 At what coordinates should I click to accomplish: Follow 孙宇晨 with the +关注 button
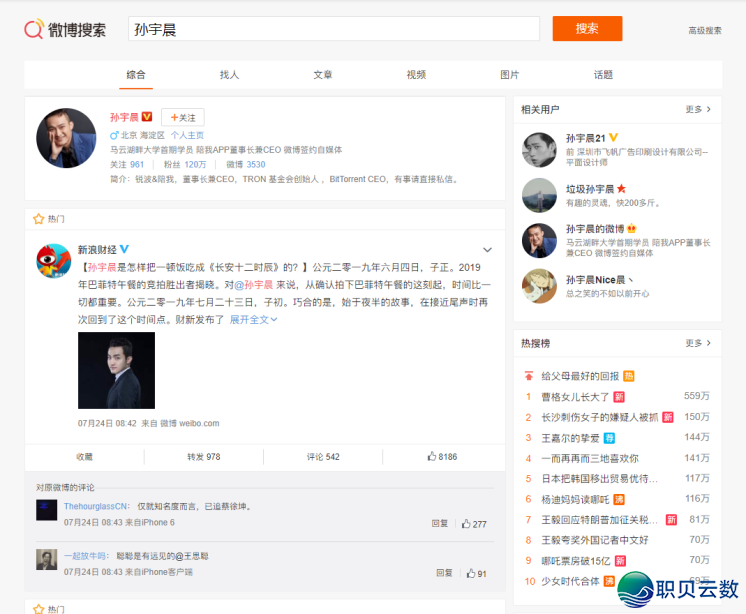(x=183, y=117)
